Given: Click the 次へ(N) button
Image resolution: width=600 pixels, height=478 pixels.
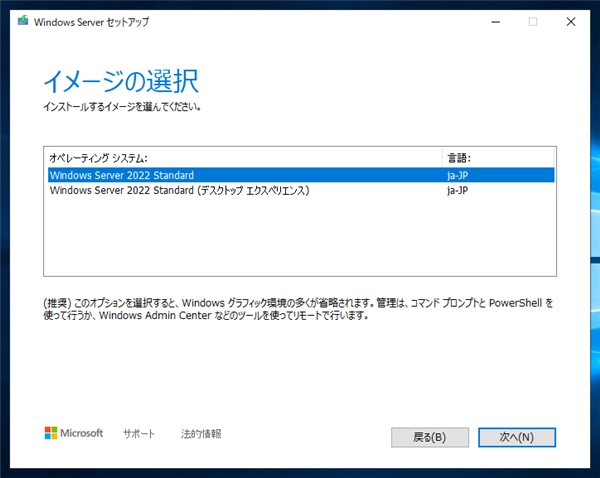Looking at the screenshot, I should coord(517,437).
